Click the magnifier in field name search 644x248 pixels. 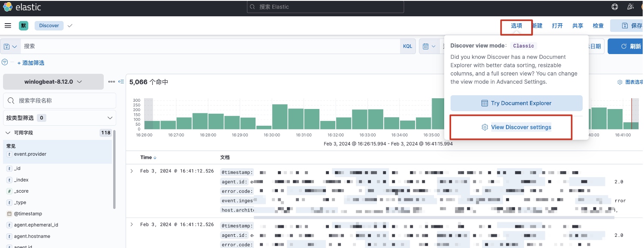pyautogui.click(x=11, y=100)
